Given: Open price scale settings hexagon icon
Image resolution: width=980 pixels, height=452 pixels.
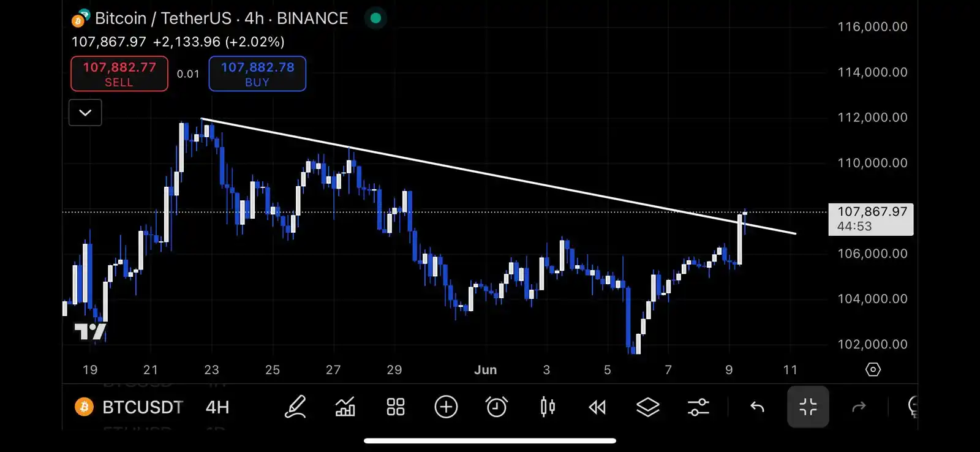Looking at the screenshot, I should point(873,369).
